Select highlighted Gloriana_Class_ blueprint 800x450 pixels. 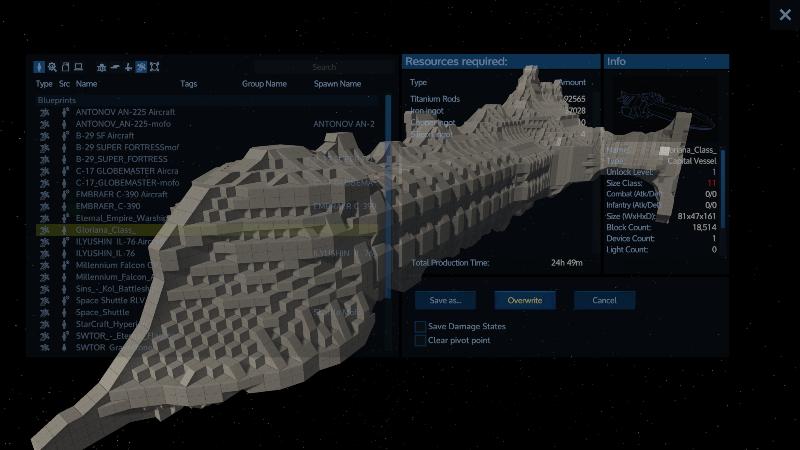tap(207, 230)
